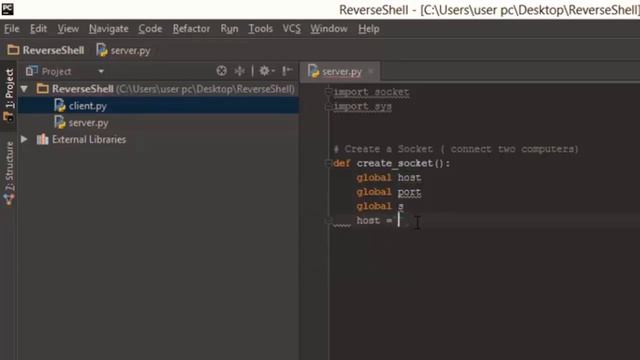Click the import sys line
The height and width of the screenshot is (360, 640).
pyautogui.click(x=362, y=107)
